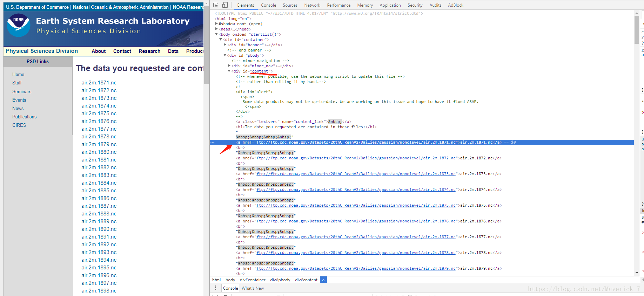
Task: Activate the inspect element picker icon
Action: (x=215, y=5)
